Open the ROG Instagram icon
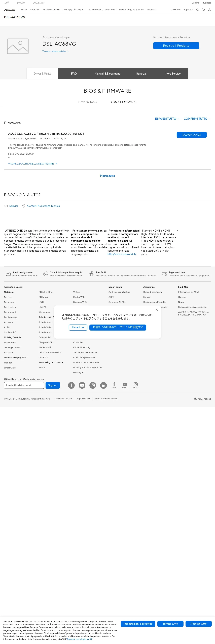 [x=136, y=385]
